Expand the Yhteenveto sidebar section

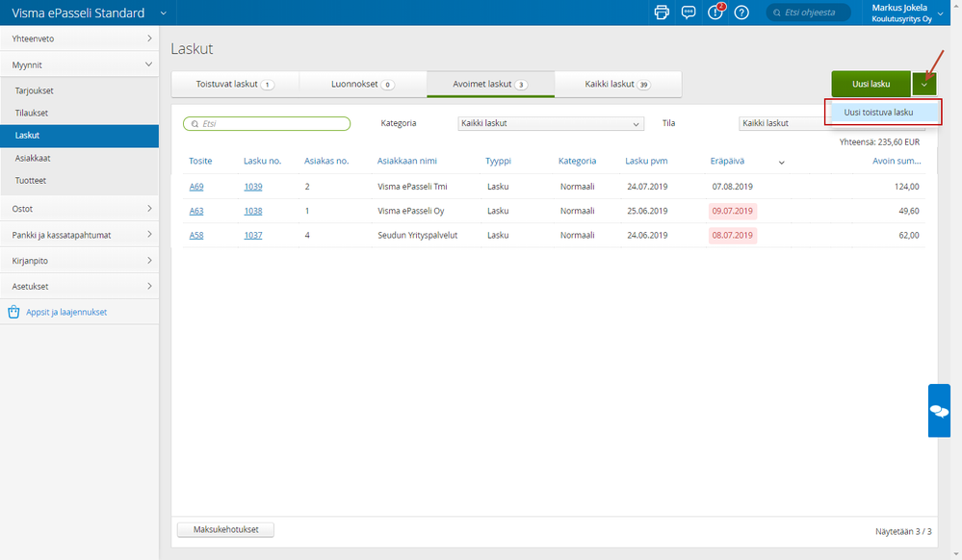coord(79,38)
